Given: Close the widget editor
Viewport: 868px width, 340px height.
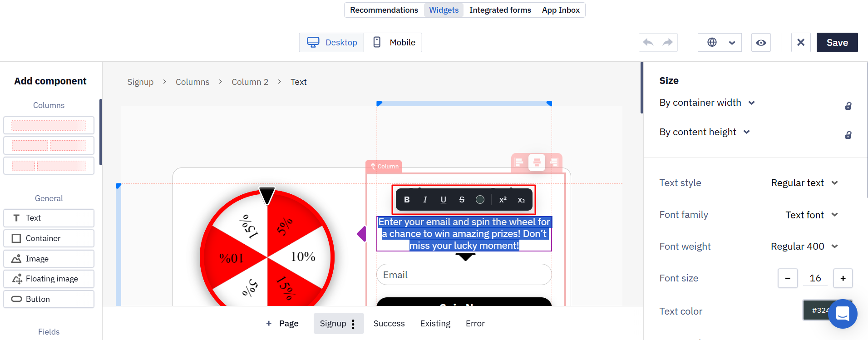Looking at the screenshot, I should point(801,42).
